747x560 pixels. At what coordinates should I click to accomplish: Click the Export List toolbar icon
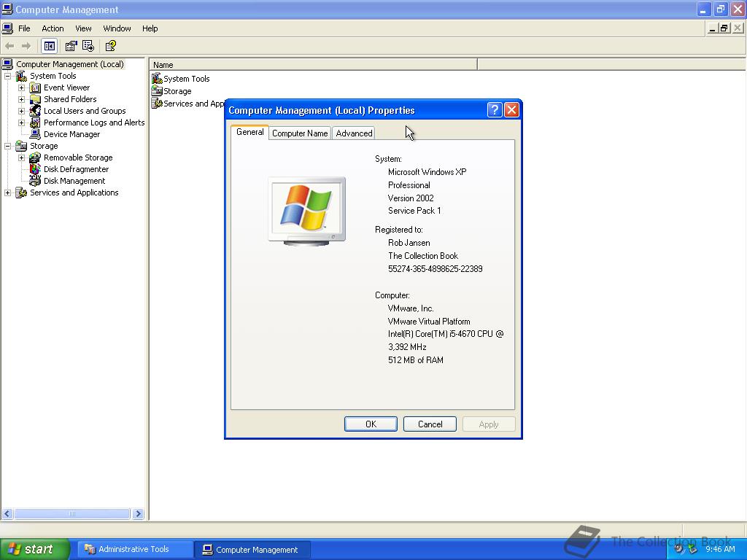pyautogui.click(x=88, y=46)
